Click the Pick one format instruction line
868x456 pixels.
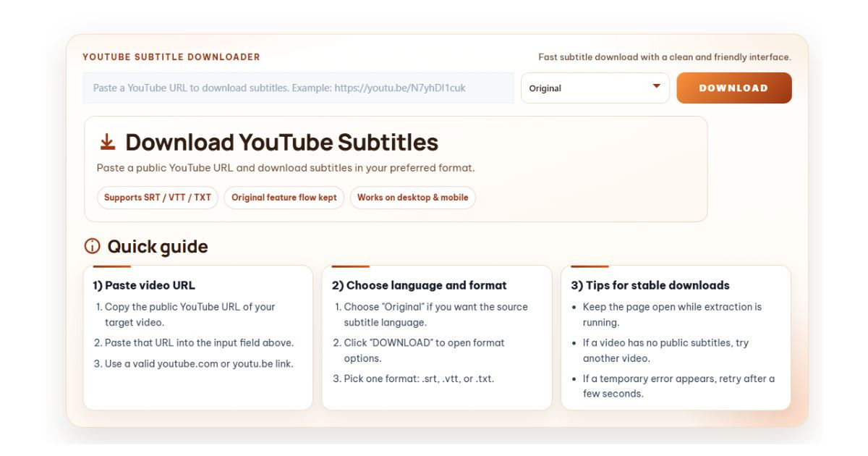[413, 379]
